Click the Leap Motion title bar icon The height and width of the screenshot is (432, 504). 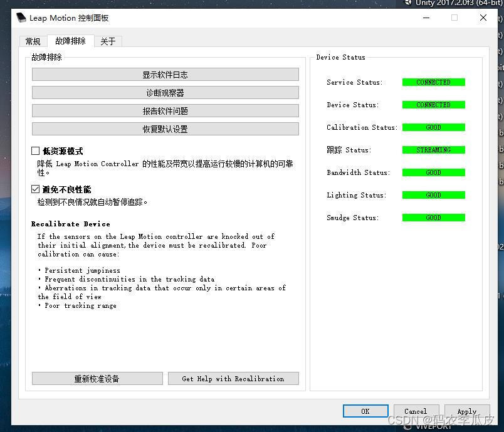point(21,18)
